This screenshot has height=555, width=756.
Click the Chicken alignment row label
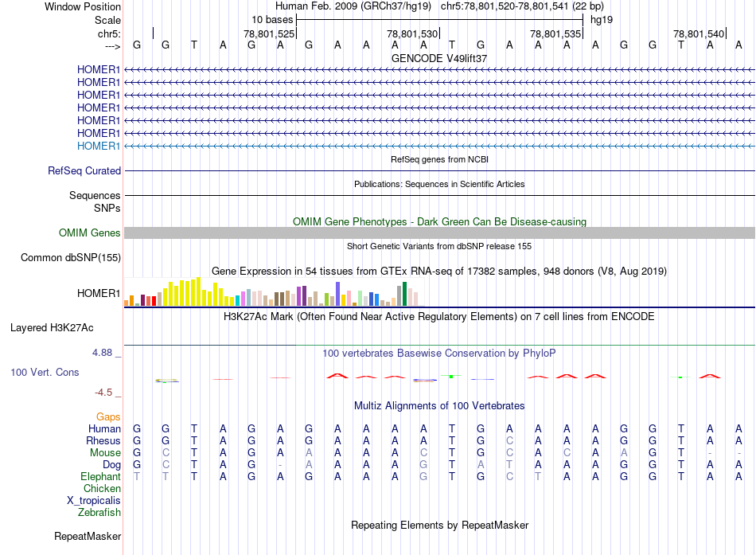point(102,488)
